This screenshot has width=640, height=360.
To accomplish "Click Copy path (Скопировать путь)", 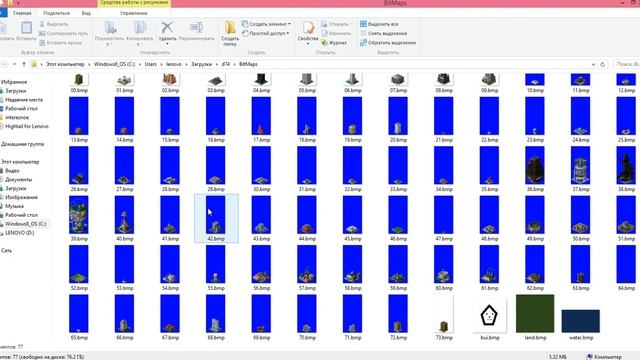I will [x=63, y=33].
